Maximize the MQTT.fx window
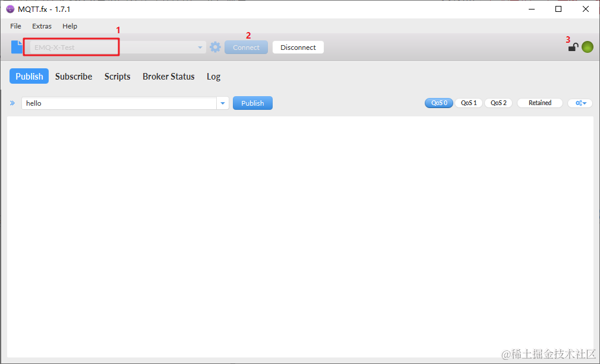 tap(558, 9)
